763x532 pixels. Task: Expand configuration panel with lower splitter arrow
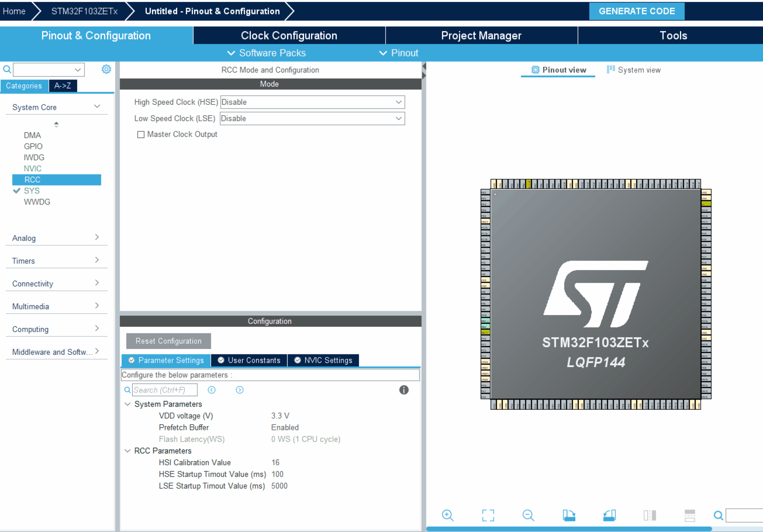tap(424, 75)
